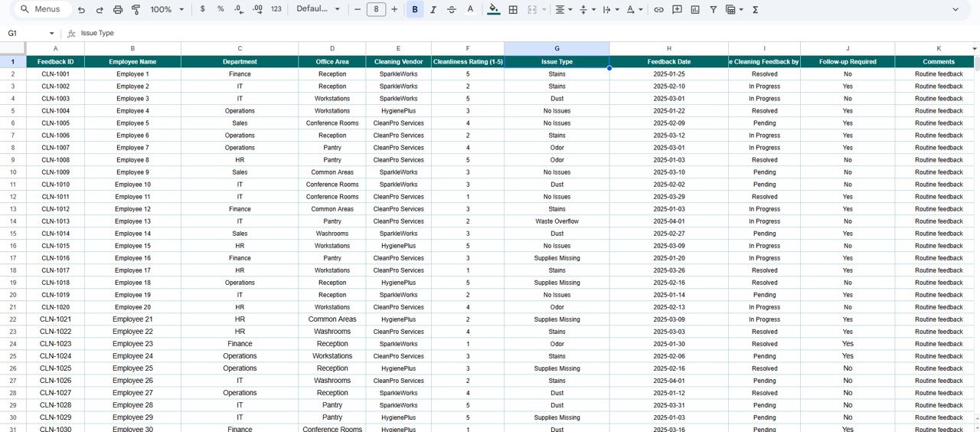Open the Functions sigma icon
Image resolution: width=980 pixels, height=432 pixels.
[756, 10]
